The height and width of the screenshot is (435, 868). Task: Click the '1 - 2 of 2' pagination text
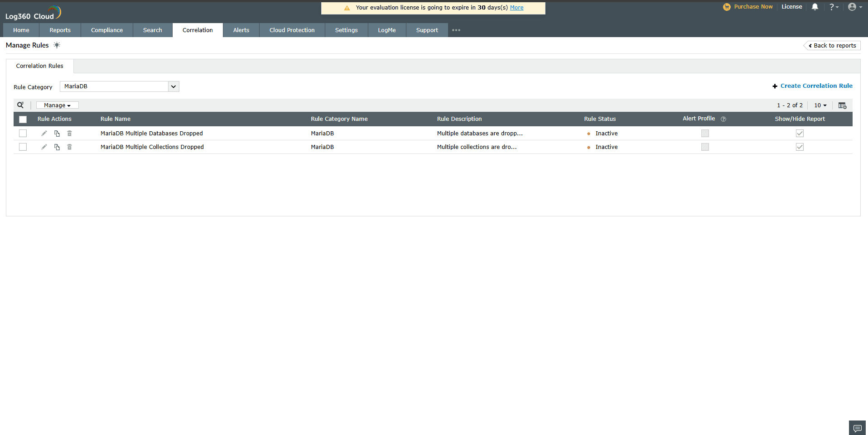pos(790,105)
